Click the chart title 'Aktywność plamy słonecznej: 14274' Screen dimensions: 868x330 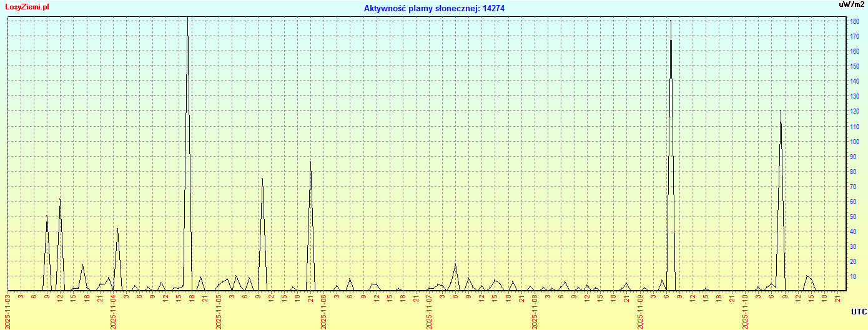click(434, 9)
